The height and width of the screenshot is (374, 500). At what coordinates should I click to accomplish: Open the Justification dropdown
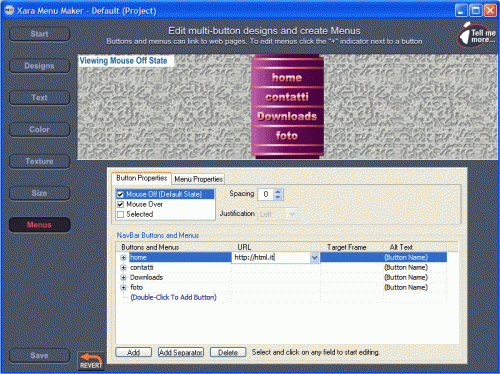[x=292, y=214]
